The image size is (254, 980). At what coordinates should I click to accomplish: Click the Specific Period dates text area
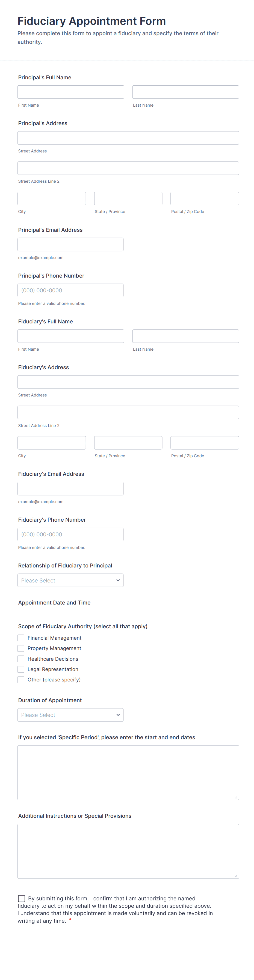128,772
